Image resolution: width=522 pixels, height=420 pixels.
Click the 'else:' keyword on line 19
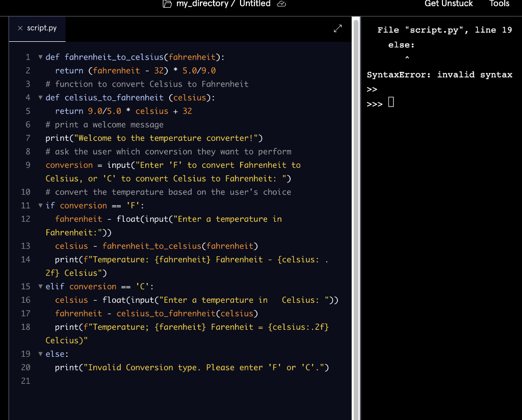[x=57, y=354]
